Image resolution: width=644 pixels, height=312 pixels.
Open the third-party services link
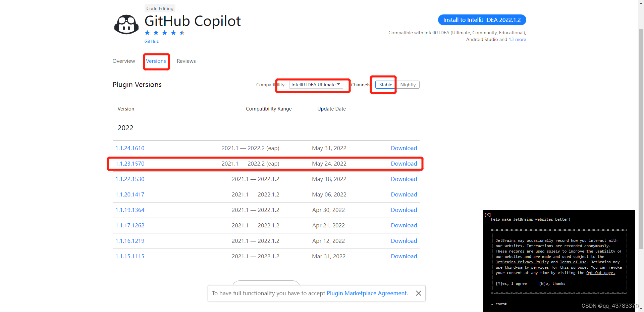pyautogui.click(x=527, y=267)
